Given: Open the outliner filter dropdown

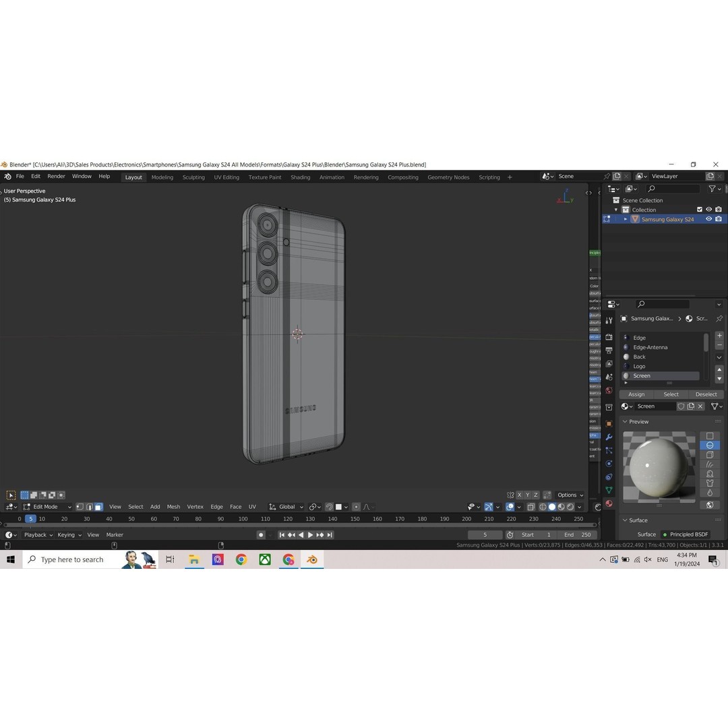Looking at the screenshot, I should point(715,189).
